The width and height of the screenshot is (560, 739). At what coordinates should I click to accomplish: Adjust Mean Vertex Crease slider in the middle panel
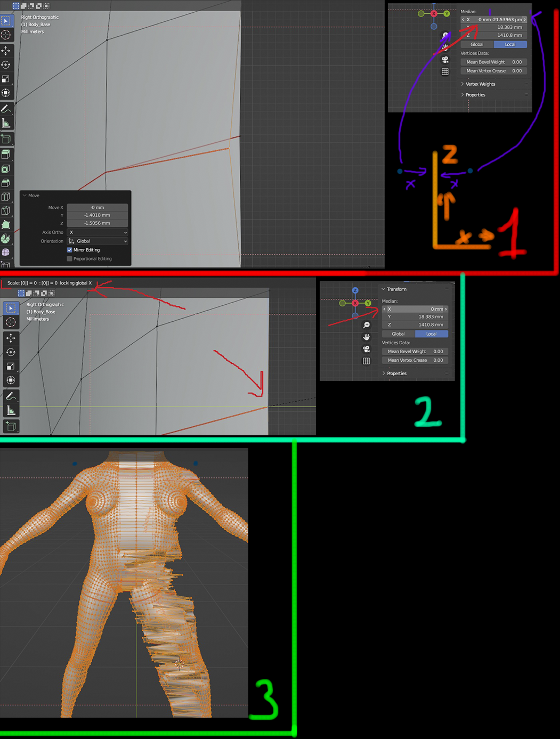point(415,360)
